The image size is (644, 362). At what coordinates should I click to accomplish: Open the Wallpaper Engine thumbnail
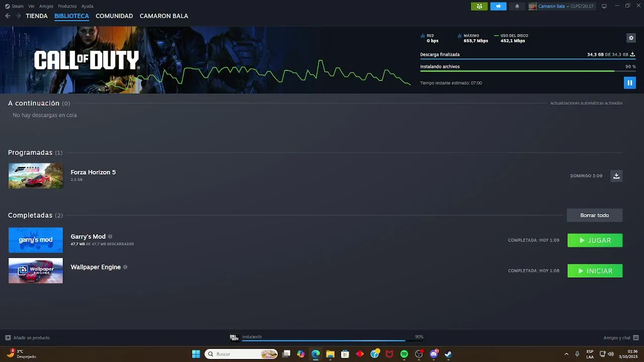click(36, 270)
